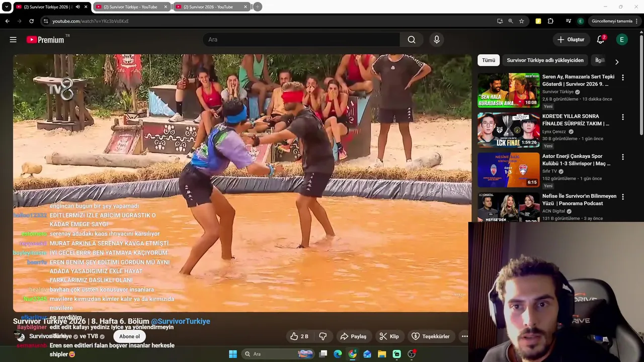Open options for Seren Ay video
This screenshot has height=362, width=644.
pyautogui.click(x=623, y=77)
